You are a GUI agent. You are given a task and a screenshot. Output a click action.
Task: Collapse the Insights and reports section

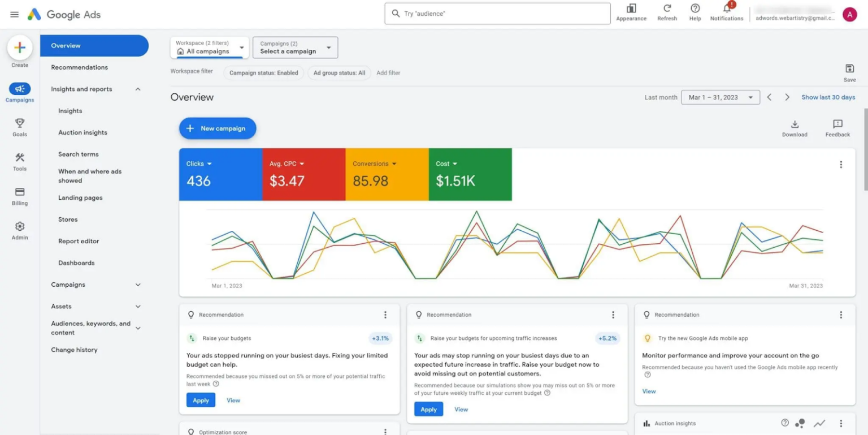[138, 89]
